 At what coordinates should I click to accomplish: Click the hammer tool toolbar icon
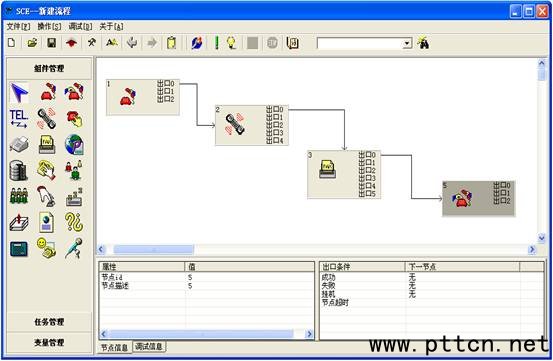[92, 43]
